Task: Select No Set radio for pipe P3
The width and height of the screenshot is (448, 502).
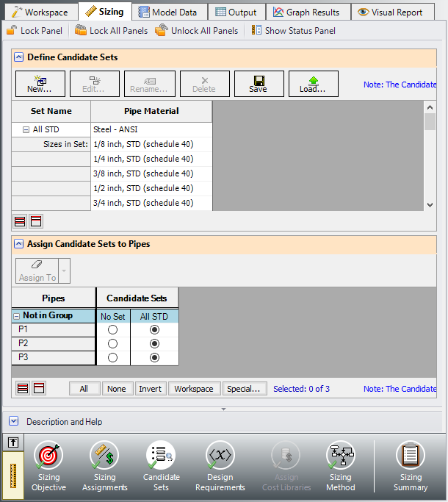Action: [113, 358]
